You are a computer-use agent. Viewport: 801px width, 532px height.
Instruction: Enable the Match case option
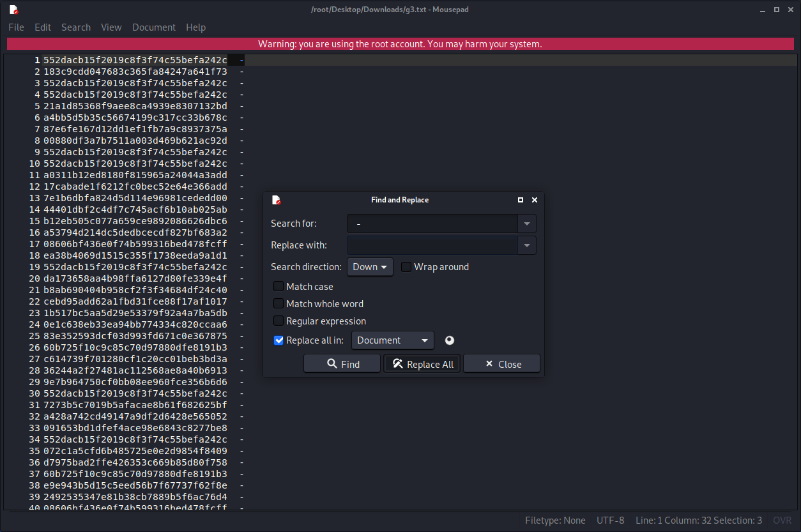(x=278, y=287)
